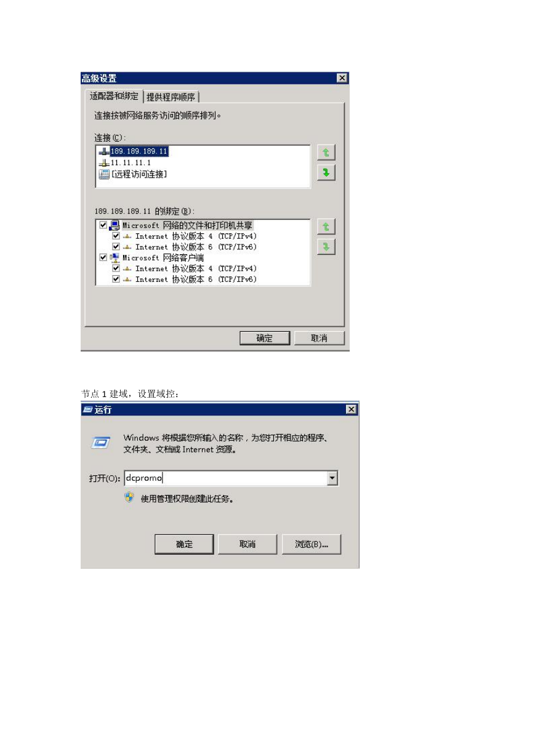Select the 远程访问连接 entry icon
535x756 pixels.
pos(103,174)
